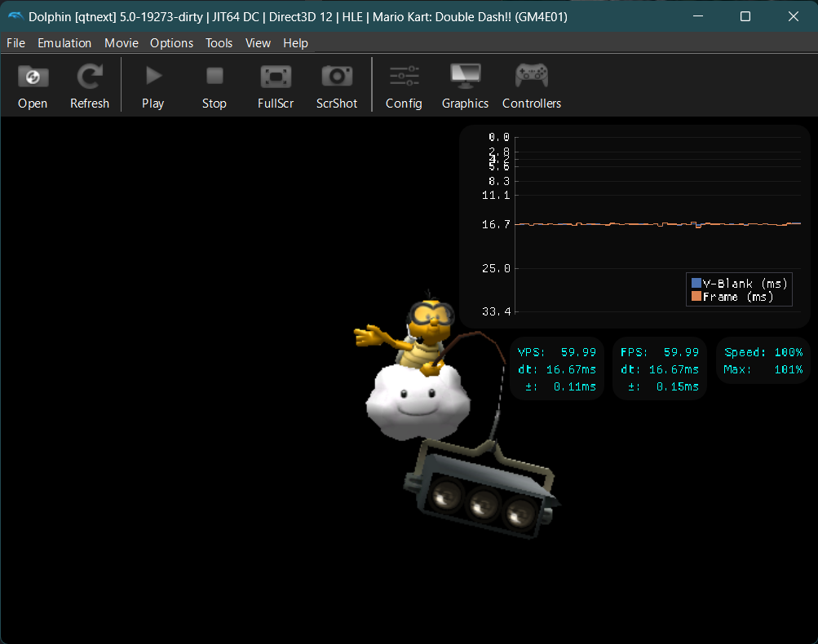818x644 pixels.
Task: Click the 33.4 axis label on graph
Action: 496,311
